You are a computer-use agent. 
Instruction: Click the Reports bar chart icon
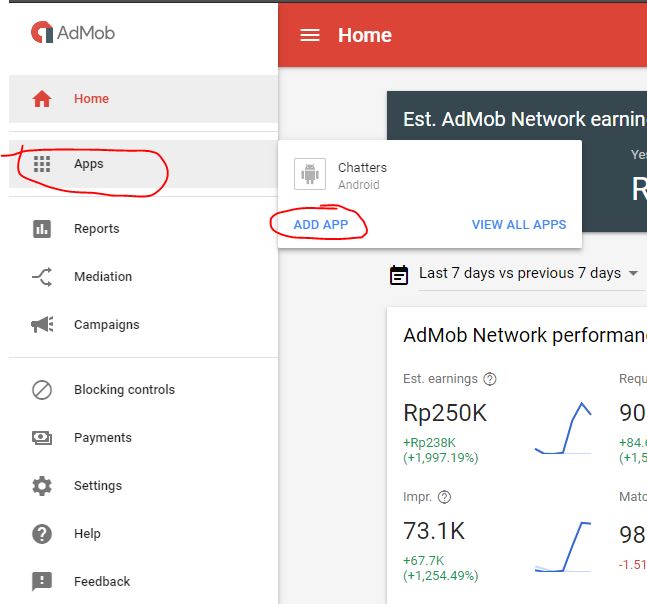pyautogui.click(x=42, y=229)
